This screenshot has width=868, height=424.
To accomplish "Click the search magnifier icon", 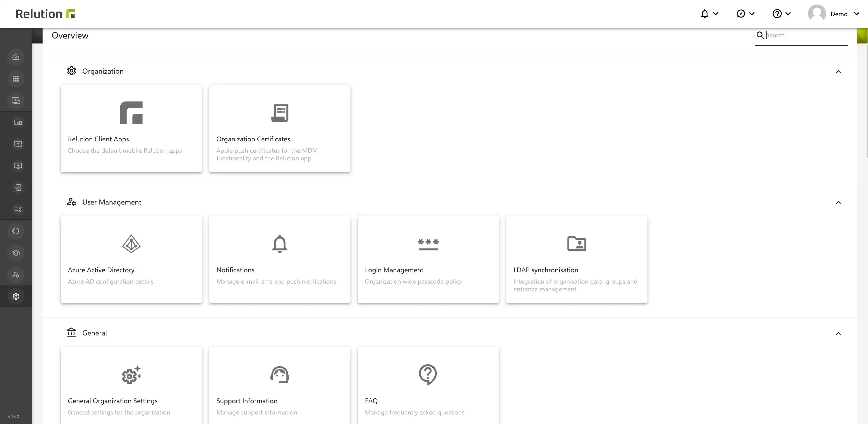I will coord(760,35).
